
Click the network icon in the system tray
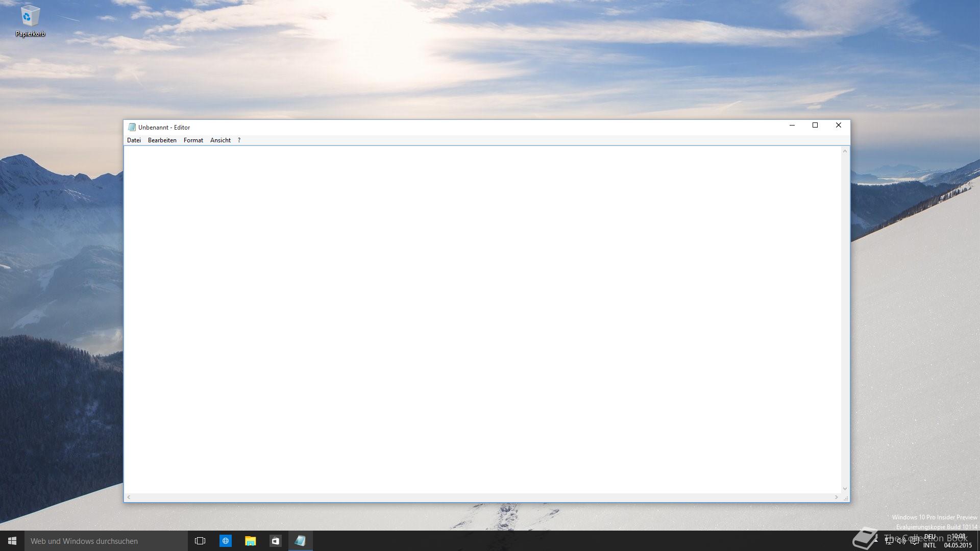(889, 541)
